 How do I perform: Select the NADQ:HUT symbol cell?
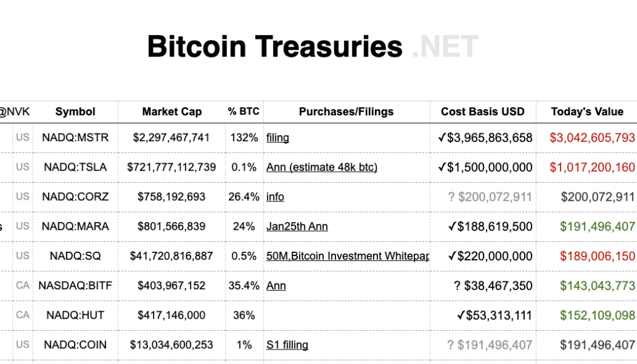pos(75,315)
